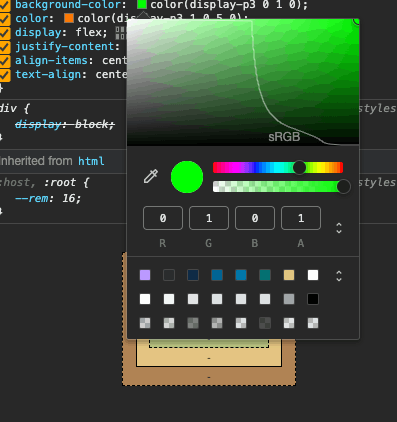Image resolution: width=397 pixels, height=422 pixels.
Task: Switch color format with the RGBA toggle arrows
Action: (339, 228)
